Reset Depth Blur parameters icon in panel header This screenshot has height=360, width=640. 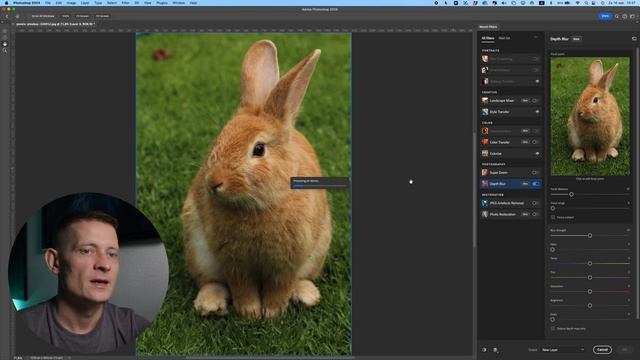pos(634,39)
